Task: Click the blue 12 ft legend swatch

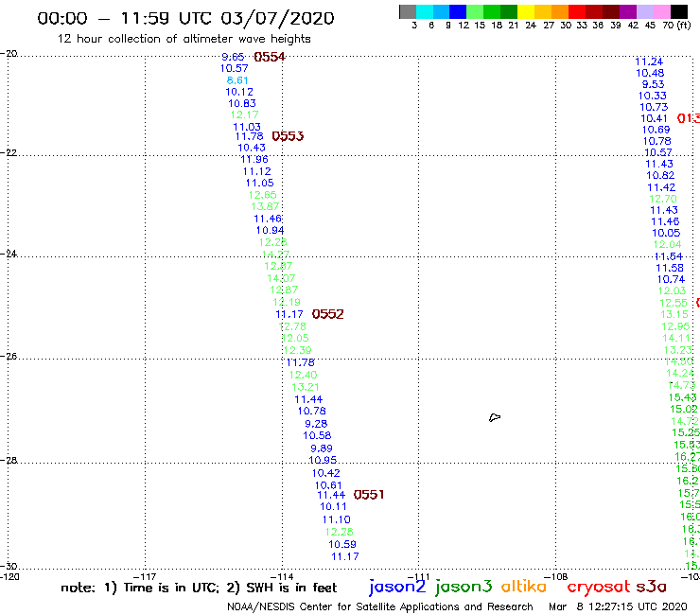Action: [x=458, y=11]
